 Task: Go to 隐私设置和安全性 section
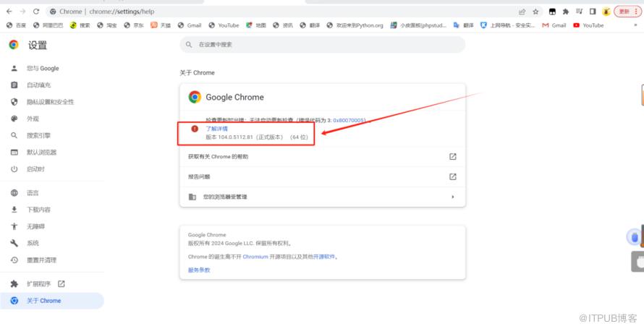pyautogui.click(x=50, y=102)
